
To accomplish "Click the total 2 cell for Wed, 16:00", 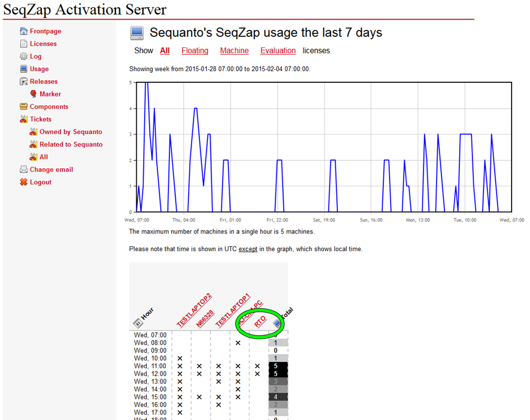I will tap(278, 405).
